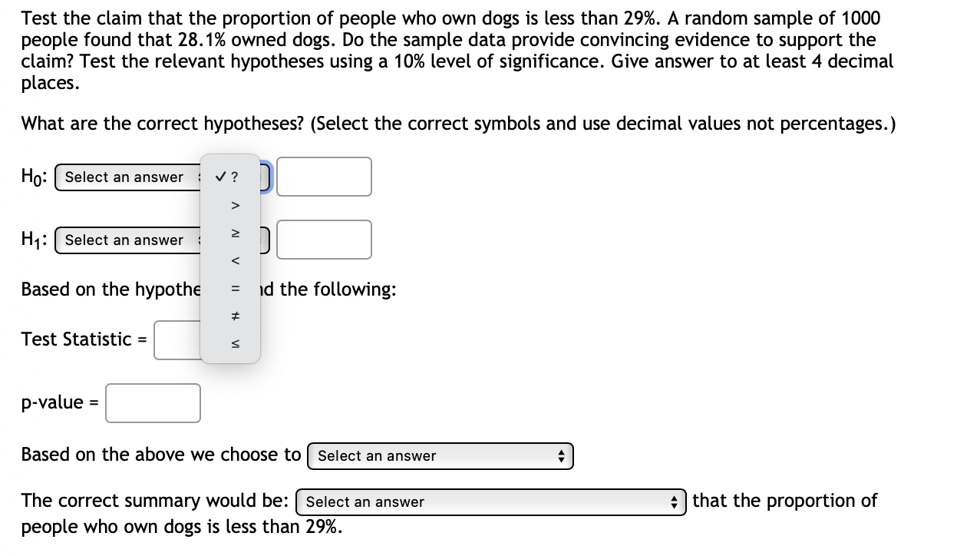Click the blank box next to H1
This screenshot has width=980, height=556.
323,240
